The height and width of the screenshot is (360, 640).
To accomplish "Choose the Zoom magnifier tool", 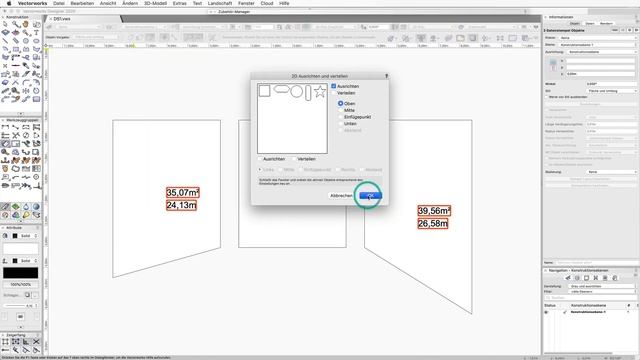I will [x=16, y=24].
